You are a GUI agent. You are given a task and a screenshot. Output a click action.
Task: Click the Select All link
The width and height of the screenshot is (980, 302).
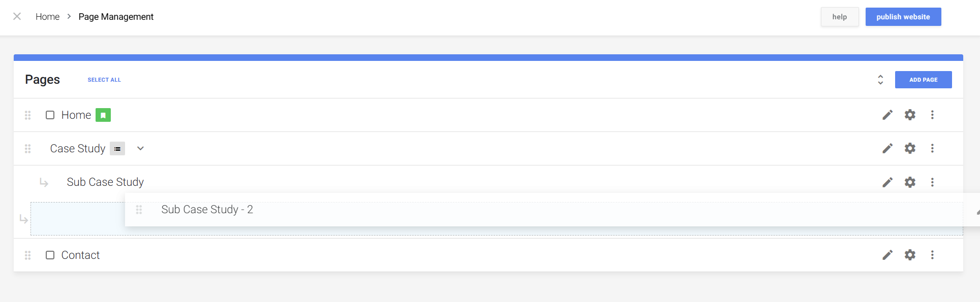104,80
